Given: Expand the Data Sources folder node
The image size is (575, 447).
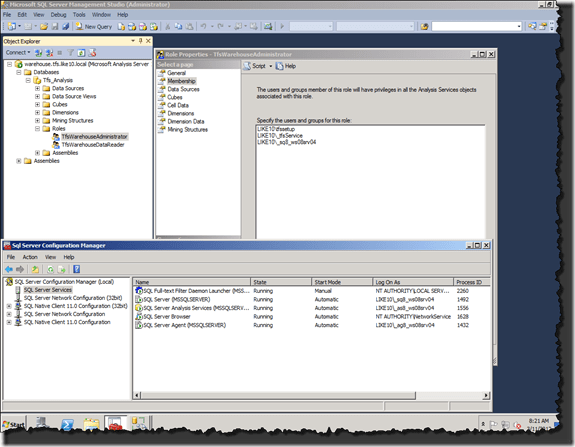Looking at the screenshot, I should tap(37, 88).
